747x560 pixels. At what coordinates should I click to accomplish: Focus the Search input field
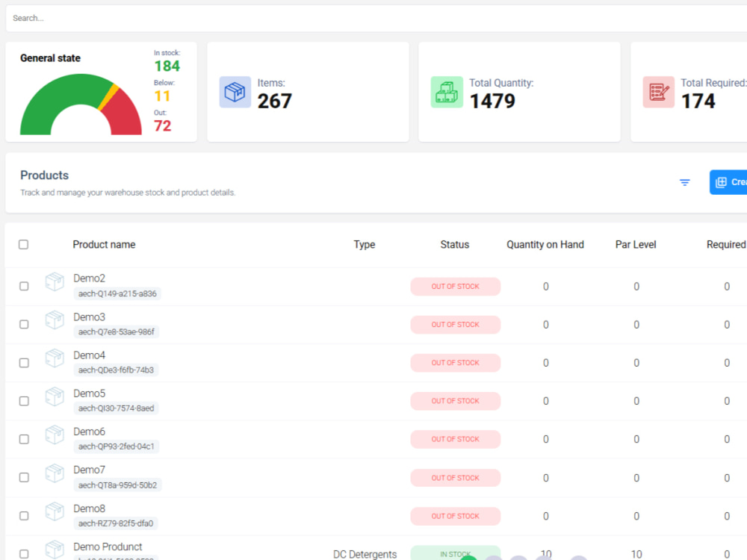pos(376,18)
